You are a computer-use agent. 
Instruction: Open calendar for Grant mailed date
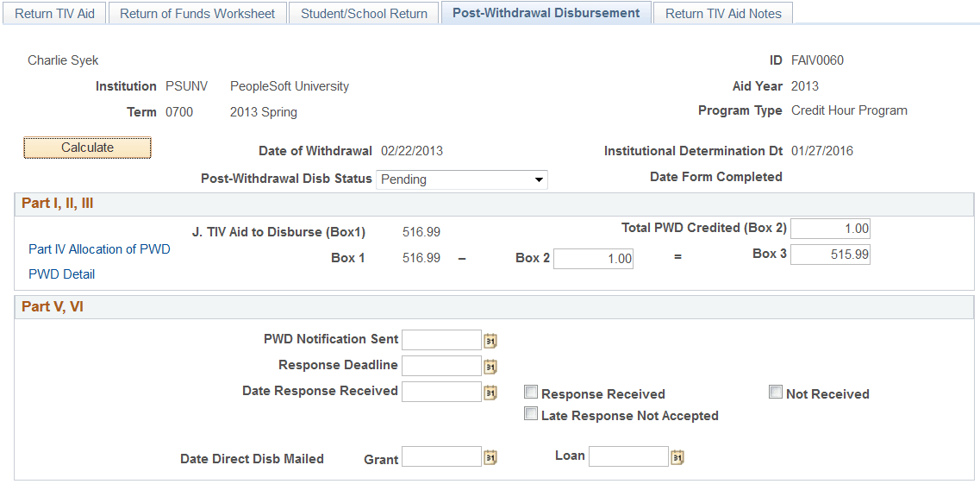click(x=490, y=458)
